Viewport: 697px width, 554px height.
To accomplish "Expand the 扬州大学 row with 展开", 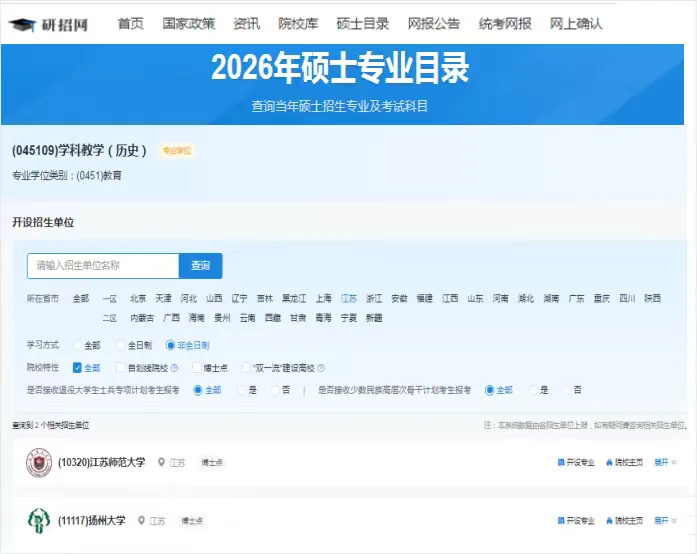I will click(x=665, y=520).
